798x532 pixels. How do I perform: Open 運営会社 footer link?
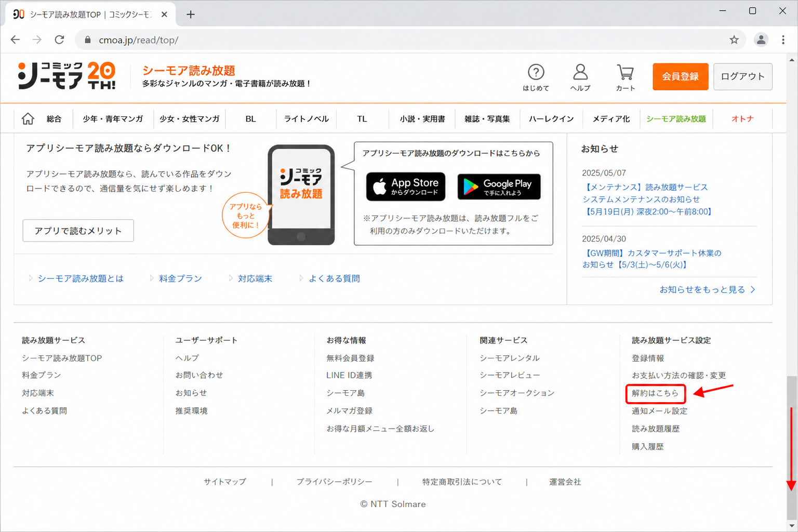[x=565, y=482]
